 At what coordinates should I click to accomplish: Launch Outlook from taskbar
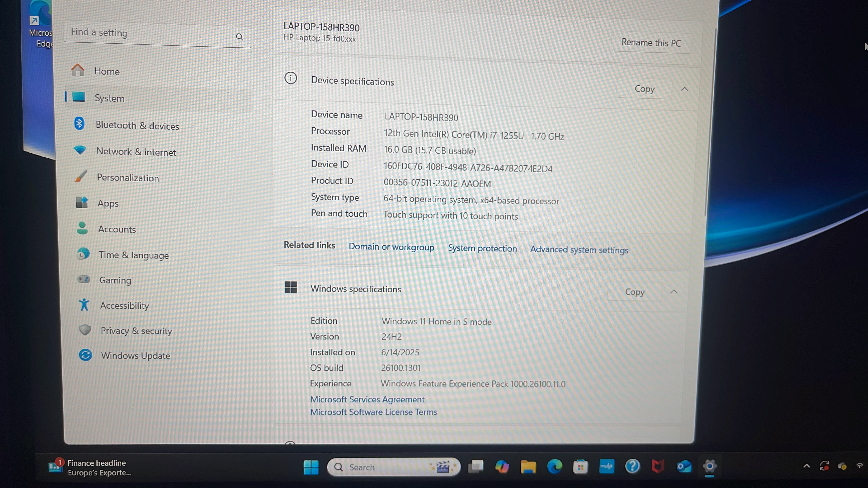click(684, 467)
